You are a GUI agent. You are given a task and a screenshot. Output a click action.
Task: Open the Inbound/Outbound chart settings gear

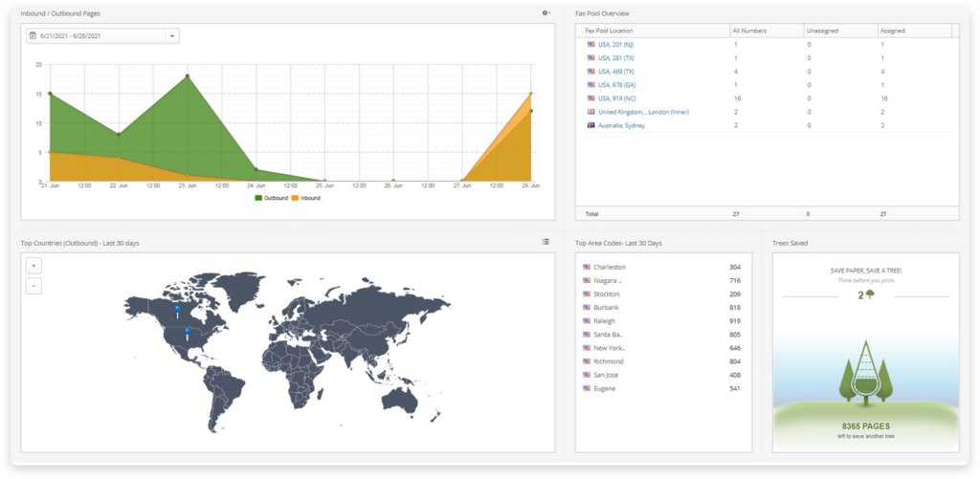click(x=546, y=12)
